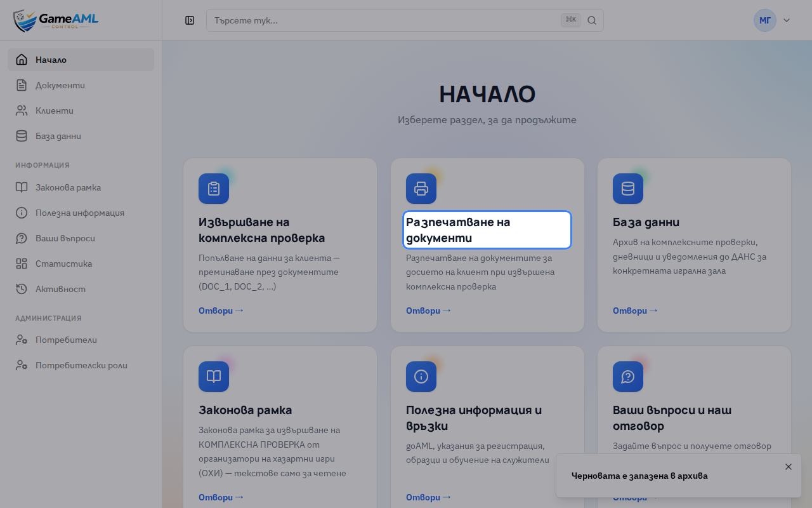Viewport: 812px width, 508px height.
Task: Expand the user account dropdown chevron
Action: pyautogui.click(x=787, y=20)
